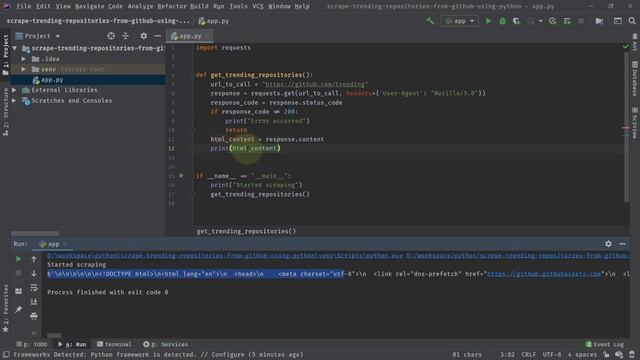Open the Database side panel tab
This screenshot has height=360, width=640.
635,78
